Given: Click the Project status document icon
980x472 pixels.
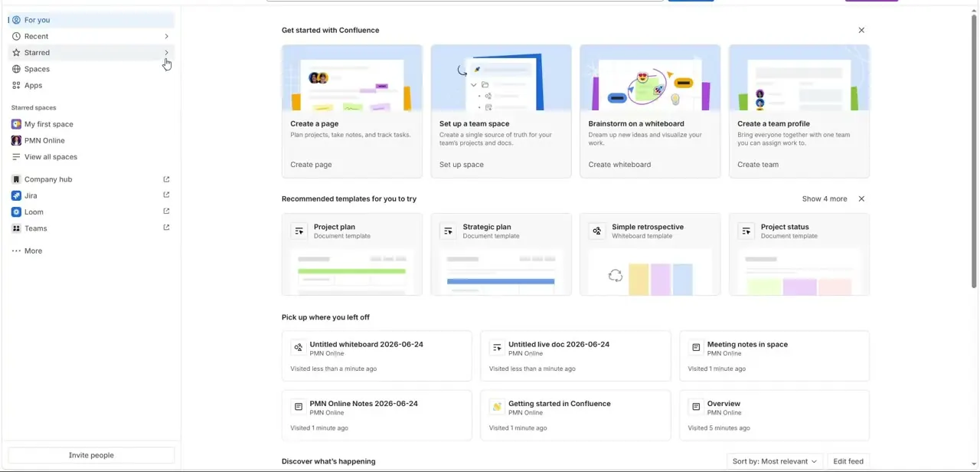Looking at the screenshot, I should pos(746,231).
